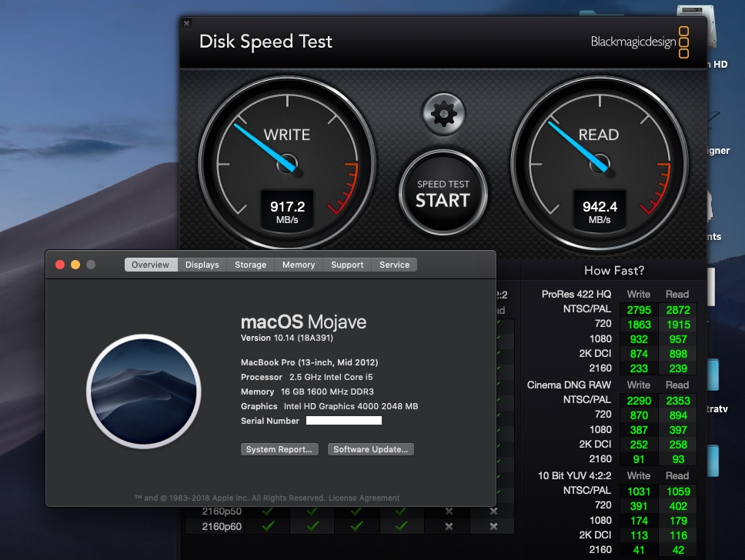Click the Blackmagicdesign logo
Image resolution: width=745 pixels, height=560 pixels.
(x=640, y=42)
